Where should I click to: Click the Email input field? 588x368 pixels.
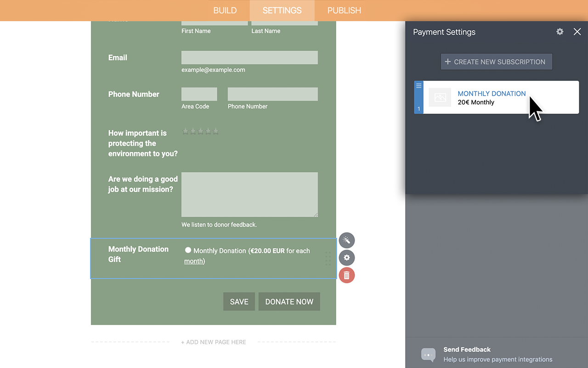tap(249, 57)
